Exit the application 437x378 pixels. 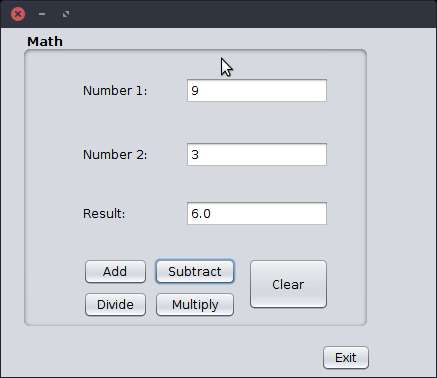click(x=346, y=358)
